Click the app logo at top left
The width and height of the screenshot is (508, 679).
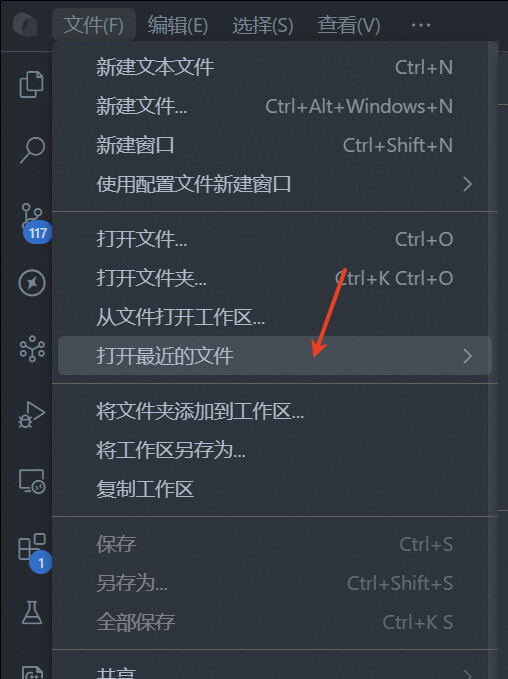click(x=25, y=25)
